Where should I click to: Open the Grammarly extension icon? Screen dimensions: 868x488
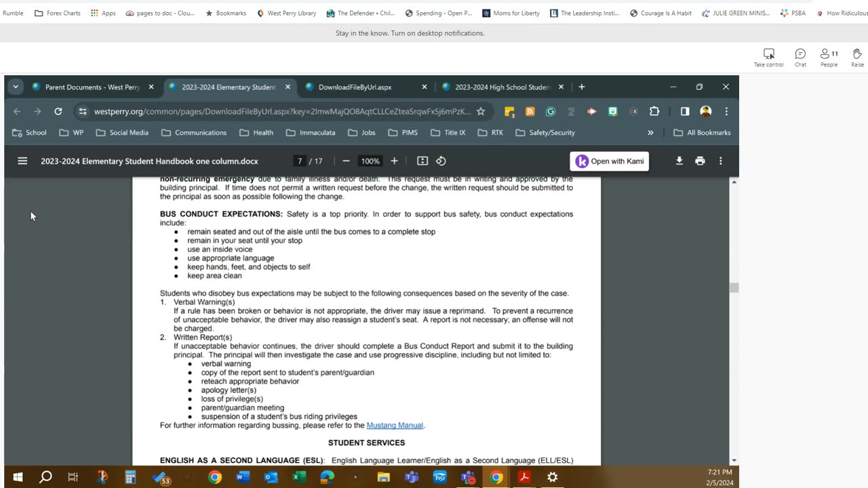click(551, 111)
